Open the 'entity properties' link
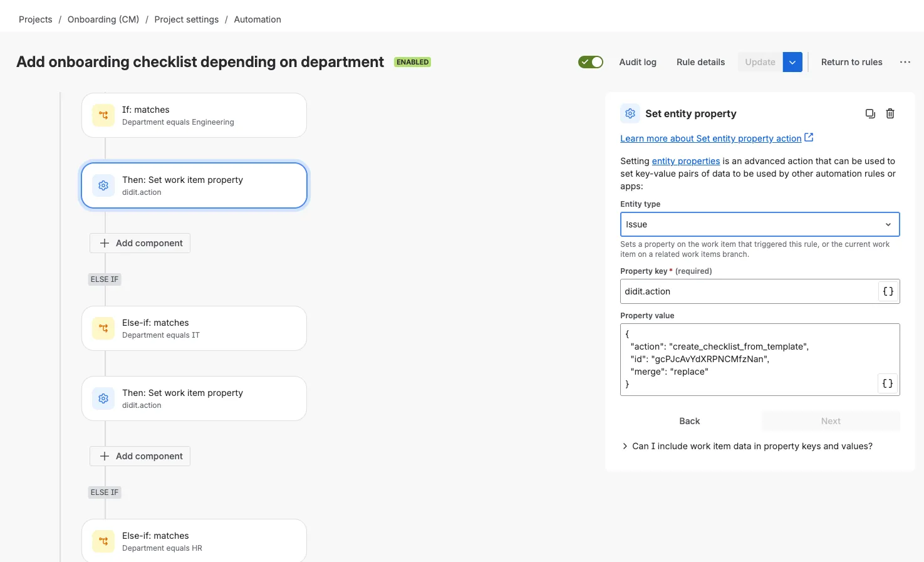This screenshot has width=924, height=562. pos(686,161)
